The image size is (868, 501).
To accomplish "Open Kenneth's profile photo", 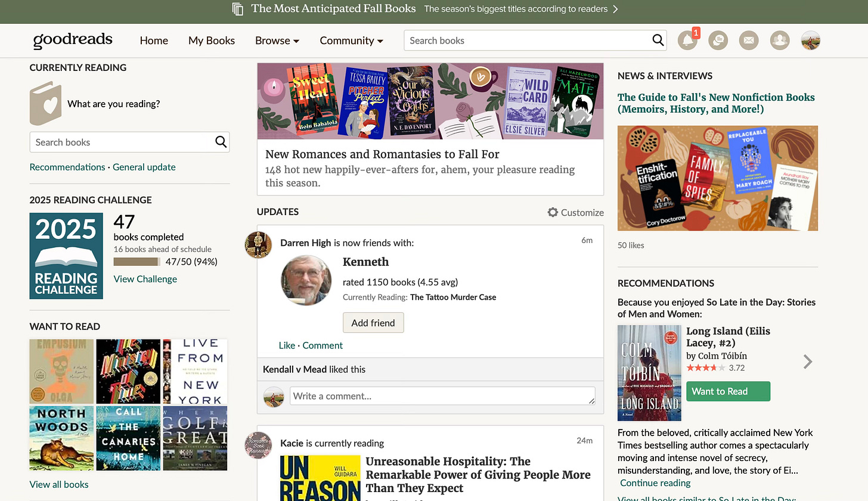I will (306, 281).
